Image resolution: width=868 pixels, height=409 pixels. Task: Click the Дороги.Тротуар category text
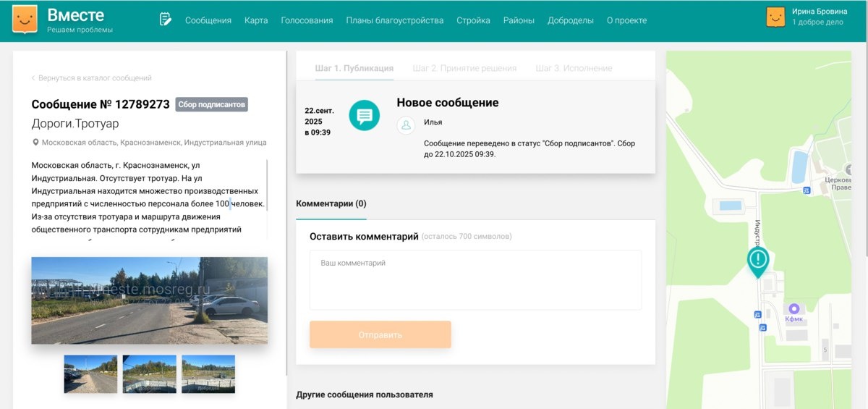click(75, 124)
